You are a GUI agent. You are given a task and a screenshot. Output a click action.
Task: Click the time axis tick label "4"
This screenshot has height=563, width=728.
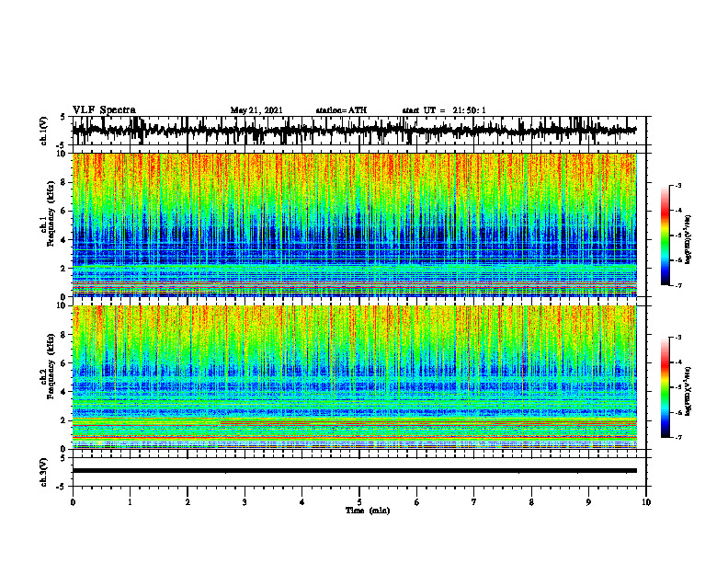pyautogui.click(x=302, y=502)
